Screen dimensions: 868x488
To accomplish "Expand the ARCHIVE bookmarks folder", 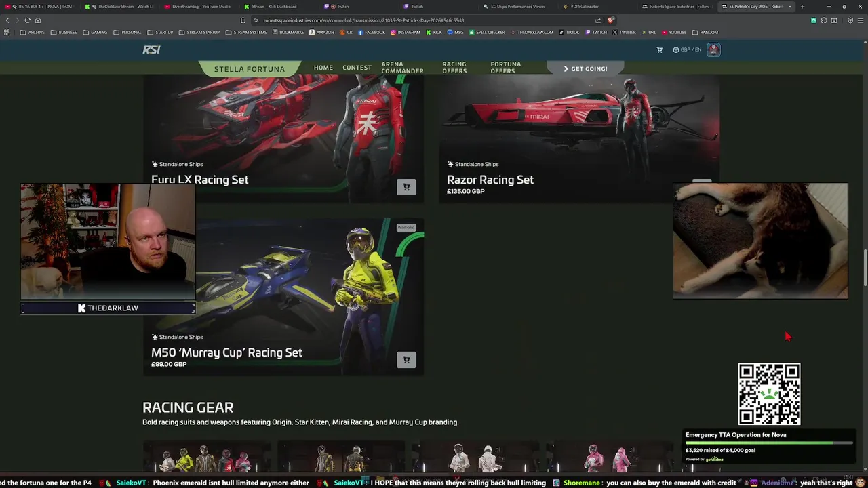I will pyautogui.click(x=33, y=32).
